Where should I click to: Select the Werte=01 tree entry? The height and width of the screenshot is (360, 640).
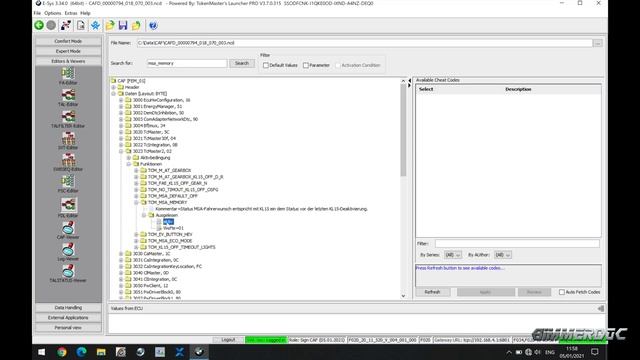click(x=173, y=228)
